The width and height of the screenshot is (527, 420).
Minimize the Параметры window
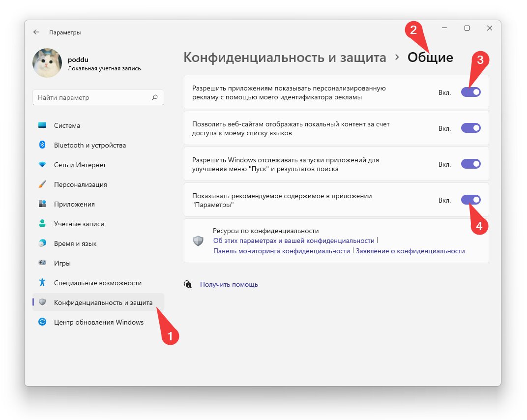(x=444, y=28)
